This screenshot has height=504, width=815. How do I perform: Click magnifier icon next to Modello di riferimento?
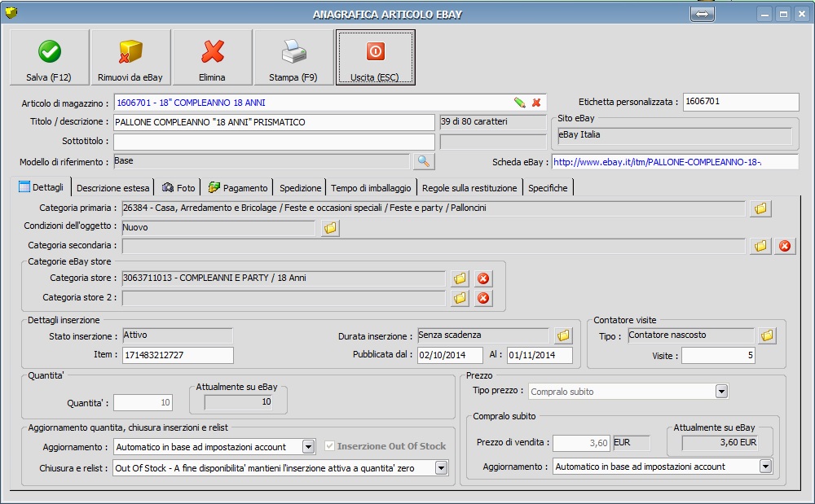coord(424,161)
